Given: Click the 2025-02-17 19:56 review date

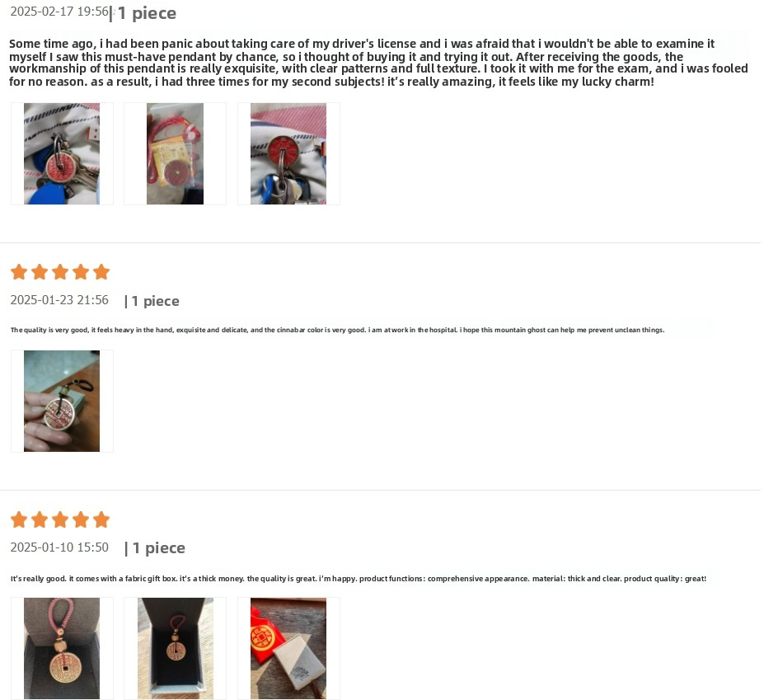Looking at the screenshot, I should pos(59,12).
